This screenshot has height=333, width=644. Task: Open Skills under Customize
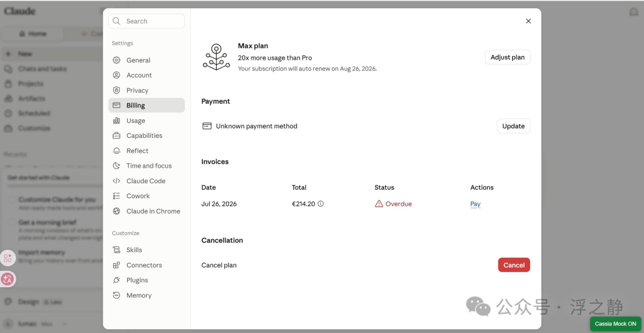pos(147,250)
